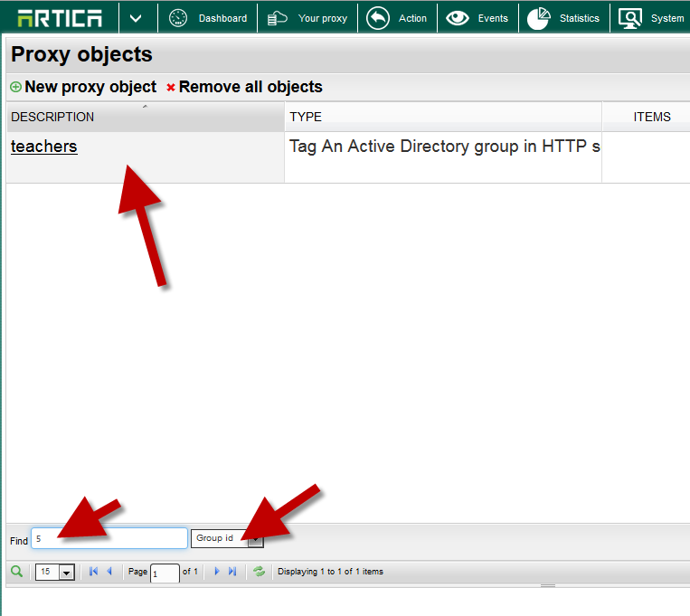Click the Events eye icon

coord(458,18)
